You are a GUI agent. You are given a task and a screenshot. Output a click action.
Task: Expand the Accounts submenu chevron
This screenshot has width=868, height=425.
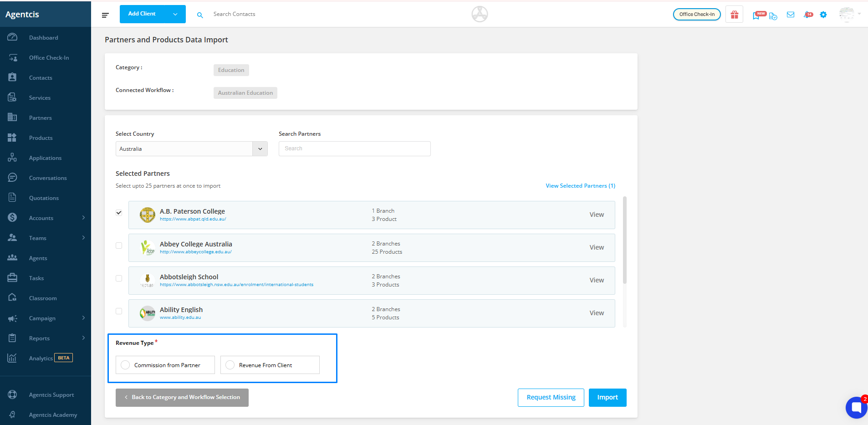83,218
